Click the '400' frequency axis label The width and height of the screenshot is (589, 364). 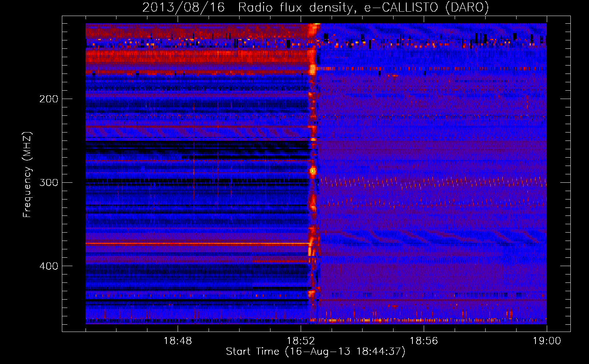pos(49,266)
